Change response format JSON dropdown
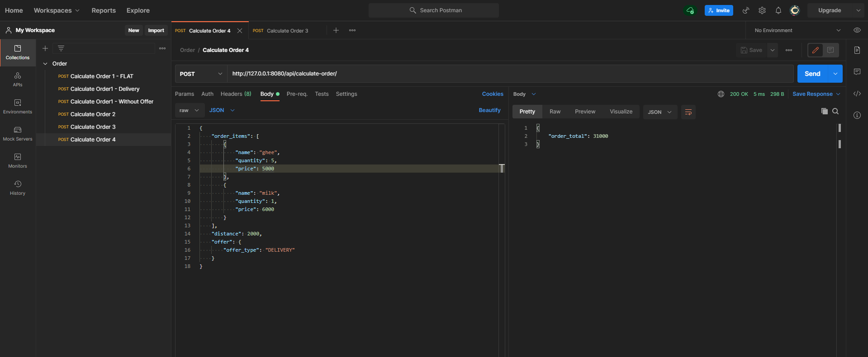Viewport: 868px width, 357px height. click(660, 112)
